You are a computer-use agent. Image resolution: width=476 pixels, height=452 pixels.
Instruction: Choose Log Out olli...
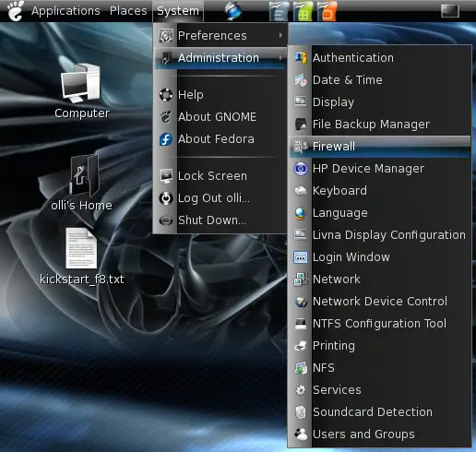220,198
